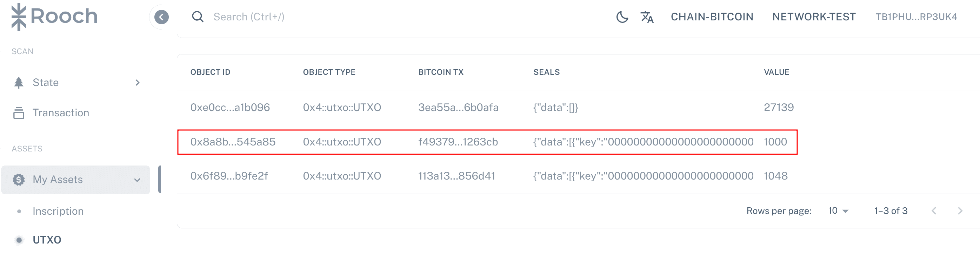
Task: Open the Rows per page dropdown
Action: (x=838, y=211)
